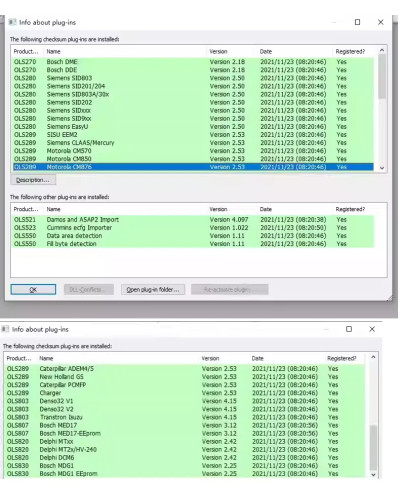The image size is (400, 500).
Task: Select the Siemens SID9xx row
Action: point(193,119)
